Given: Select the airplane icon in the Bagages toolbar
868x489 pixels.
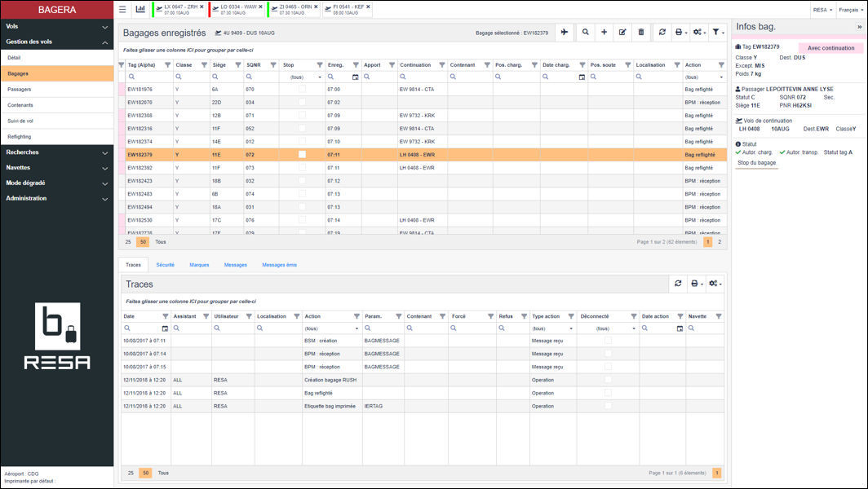Looking at the screenshot, I should (x=564, y=32).
